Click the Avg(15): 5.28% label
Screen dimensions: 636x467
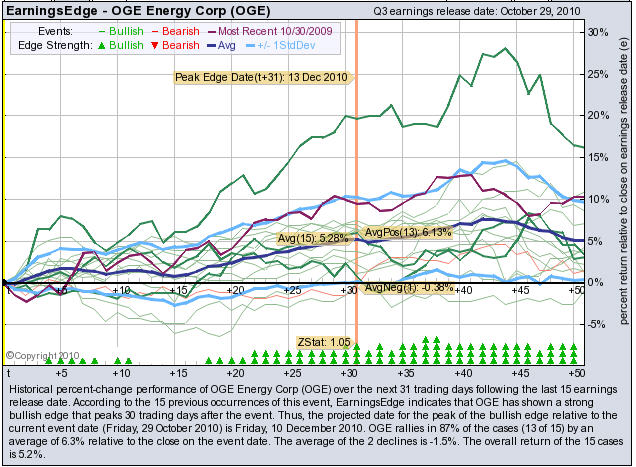313,238
